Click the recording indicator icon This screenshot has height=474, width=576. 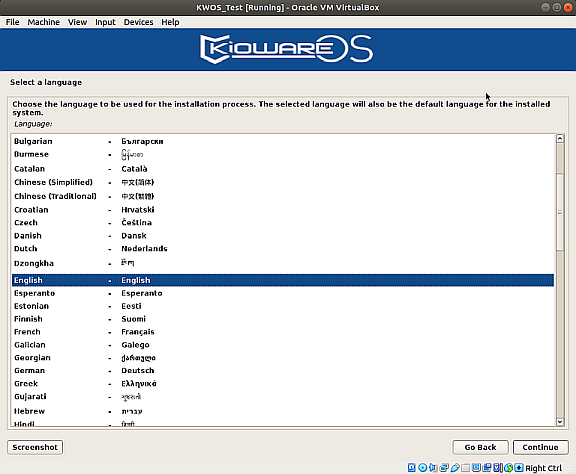pyautogui.click(x=487, y=467)
